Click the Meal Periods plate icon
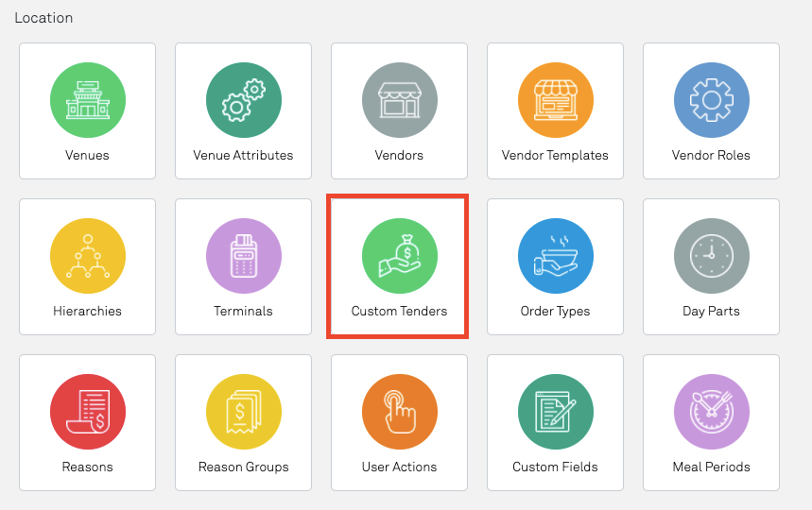 (711, 412)
